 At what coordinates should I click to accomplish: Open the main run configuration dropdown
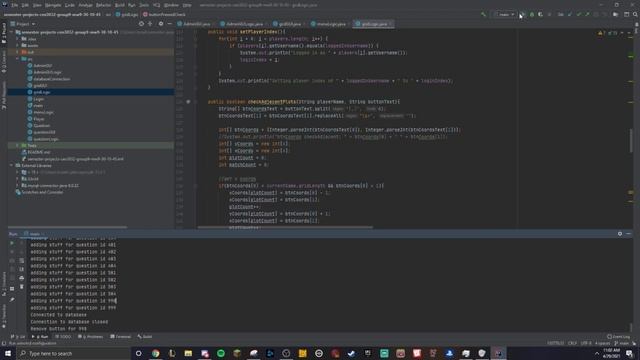[504, 14]
